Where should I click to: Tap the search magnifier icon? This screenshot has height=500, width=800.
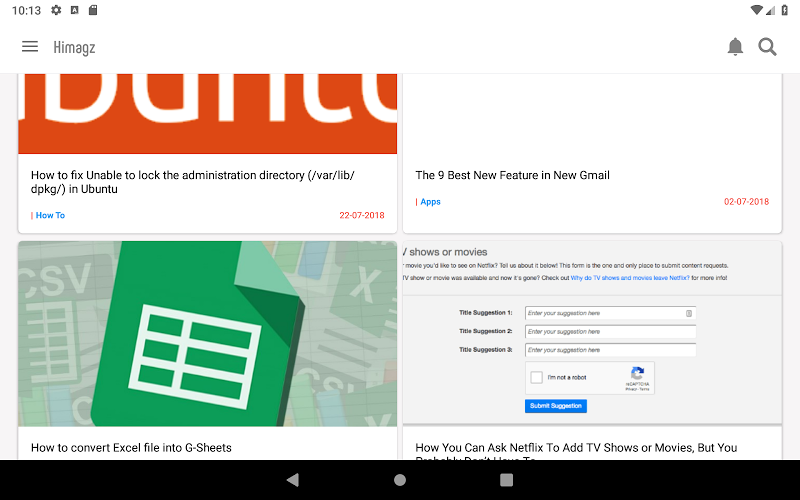coord(767,46)
